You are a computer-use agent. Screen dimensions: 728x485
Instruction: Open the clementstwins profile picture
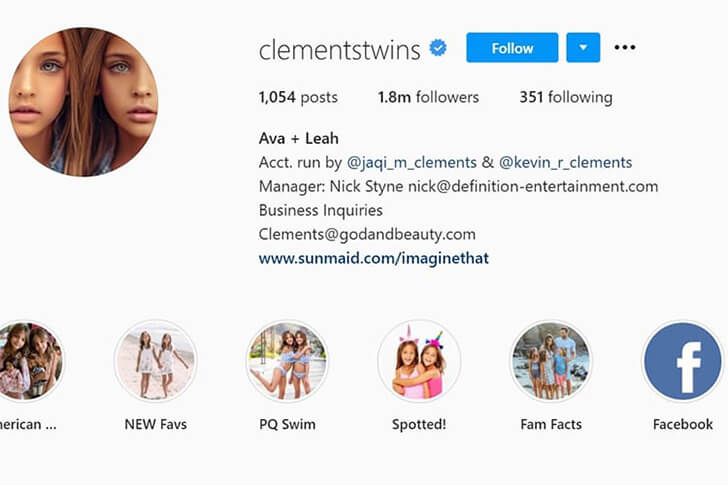pyautogui.click(x=84, y=102)
